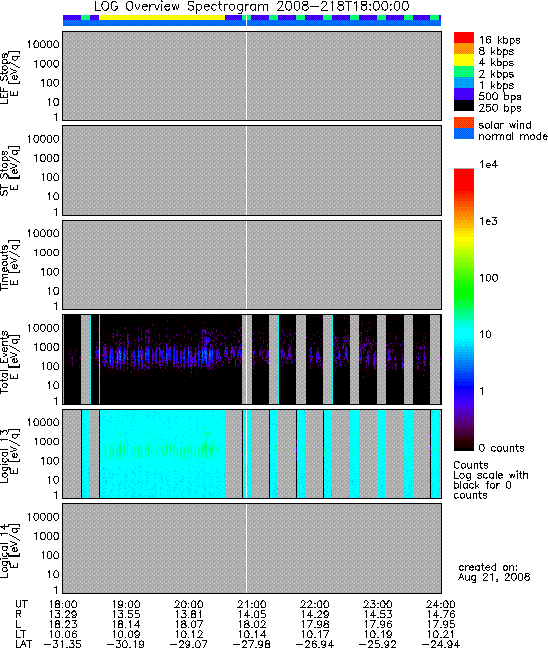Click the '16 kbps' legend label

[x=499, y=40]
